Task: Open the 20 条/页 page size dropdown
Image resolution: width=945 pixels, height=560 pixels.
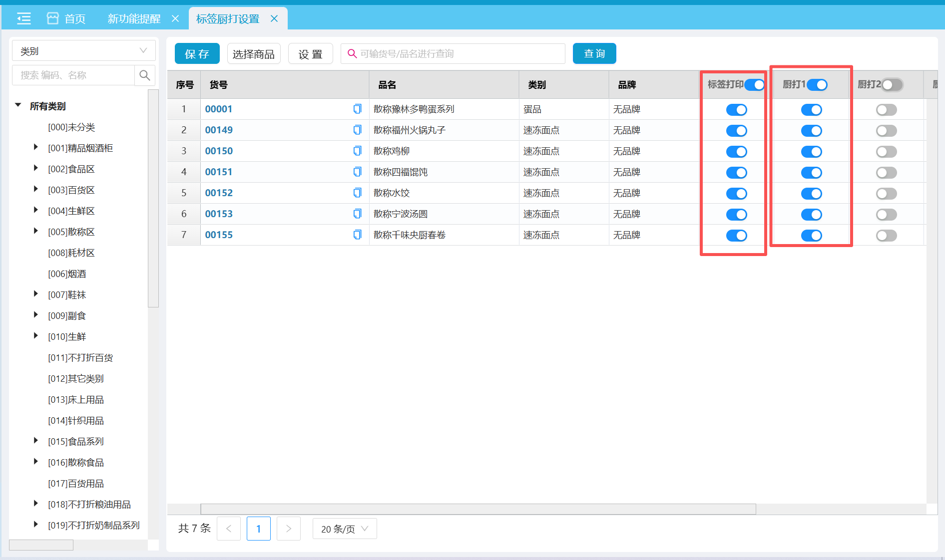Action: point(345,529)
